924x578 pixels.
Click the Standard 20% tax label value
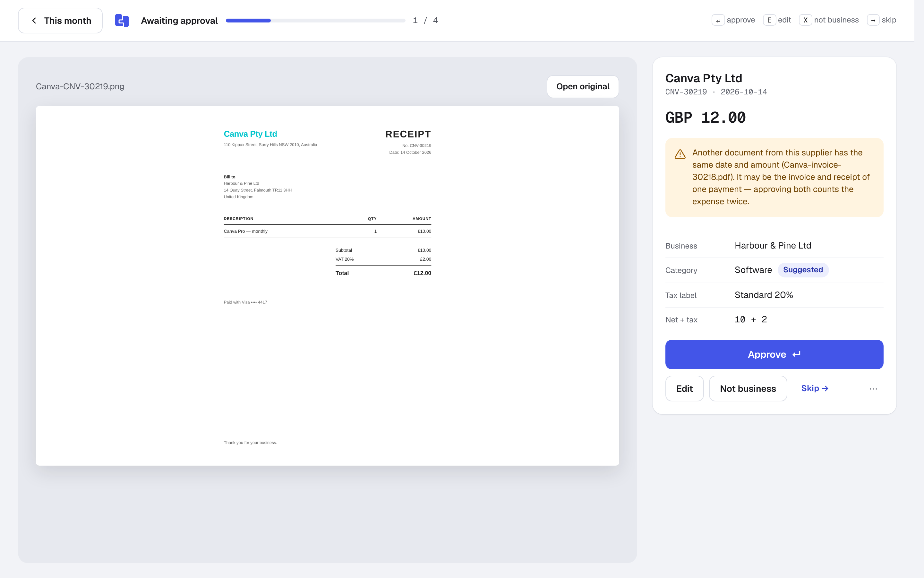tap(764, 295)
